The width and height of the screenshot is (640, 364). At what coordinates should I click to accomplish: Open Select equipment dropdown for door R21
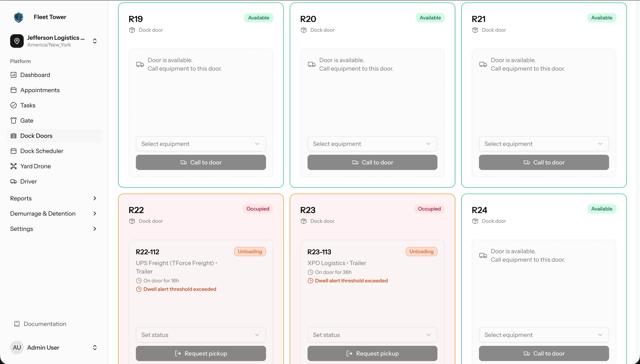[x=544, y=144]
